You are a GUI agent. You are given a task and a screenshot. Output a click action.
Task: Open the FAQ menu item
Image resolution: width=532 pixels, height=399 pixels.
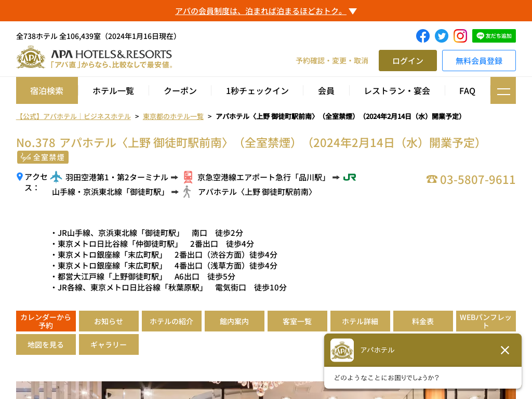(467, 91)
